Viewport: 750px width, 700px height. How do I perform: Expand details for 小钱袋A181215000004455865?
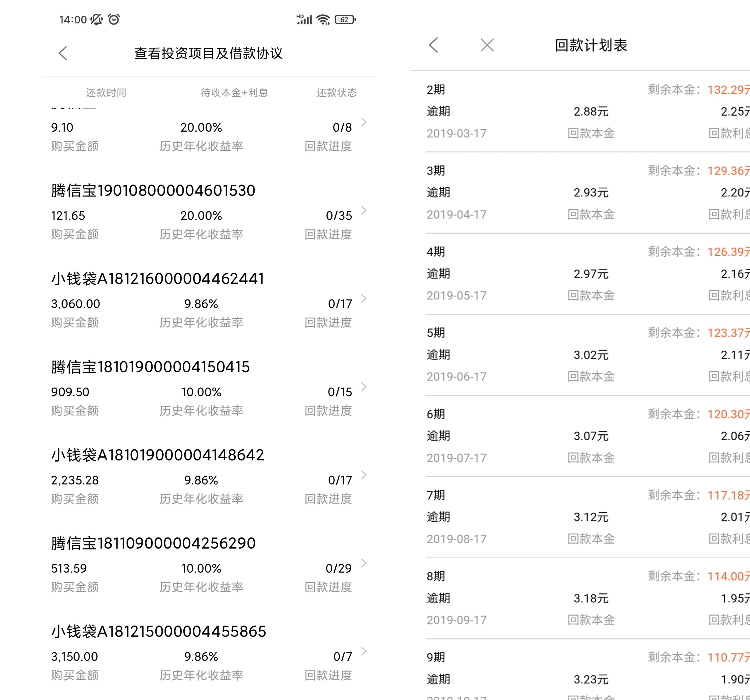coord(364,652)
